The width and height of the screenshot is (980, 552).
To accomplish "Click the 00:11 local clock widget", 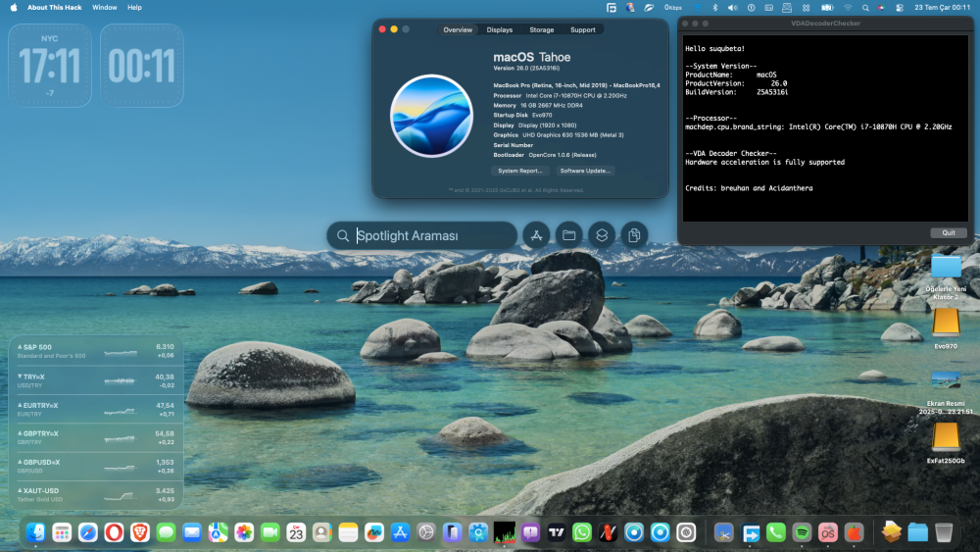I will point(142,66).
